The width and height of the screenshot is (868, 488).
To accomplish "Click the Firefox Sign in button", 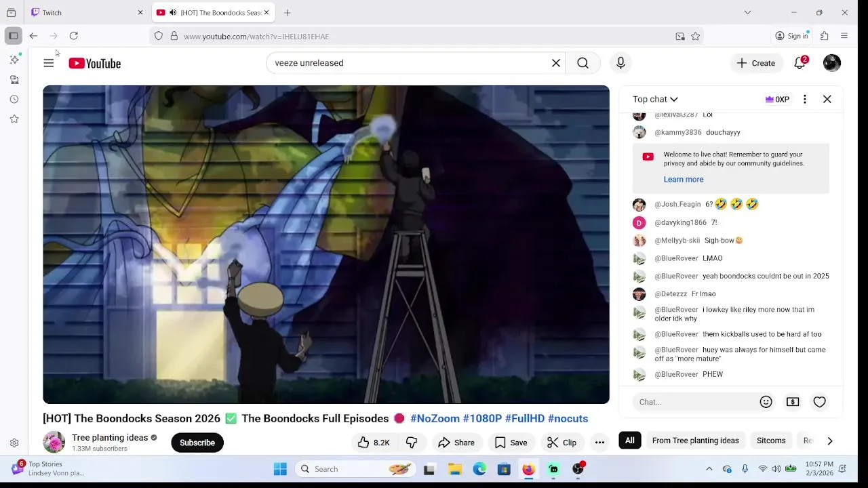I will click(792, 36).
